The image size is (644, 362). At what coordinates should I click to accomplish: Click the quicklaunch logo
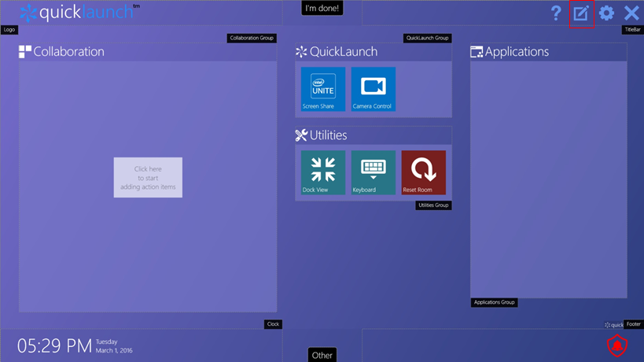pyautogui.click(x=79, y=13)
